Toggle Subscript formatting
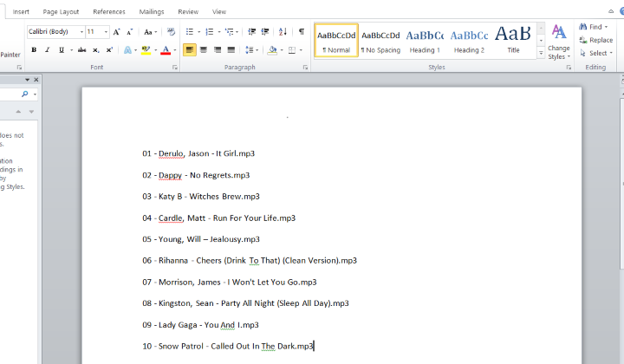The image size is (624, 364). 95,50
